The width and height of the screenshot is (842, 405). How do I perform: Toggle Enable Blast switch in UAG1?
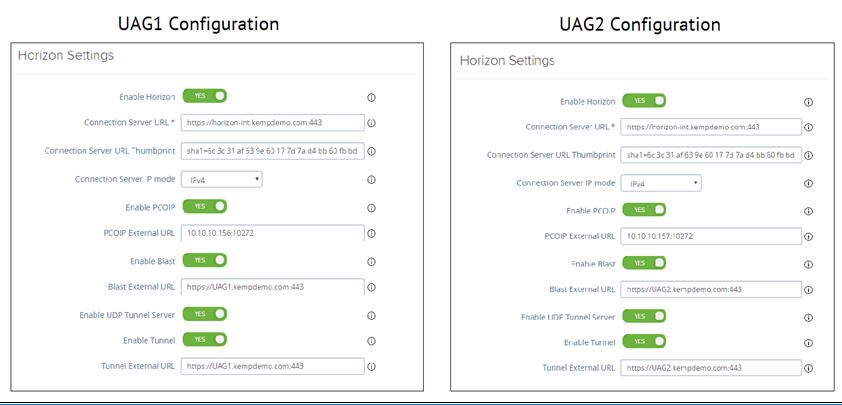coord(205,261)
